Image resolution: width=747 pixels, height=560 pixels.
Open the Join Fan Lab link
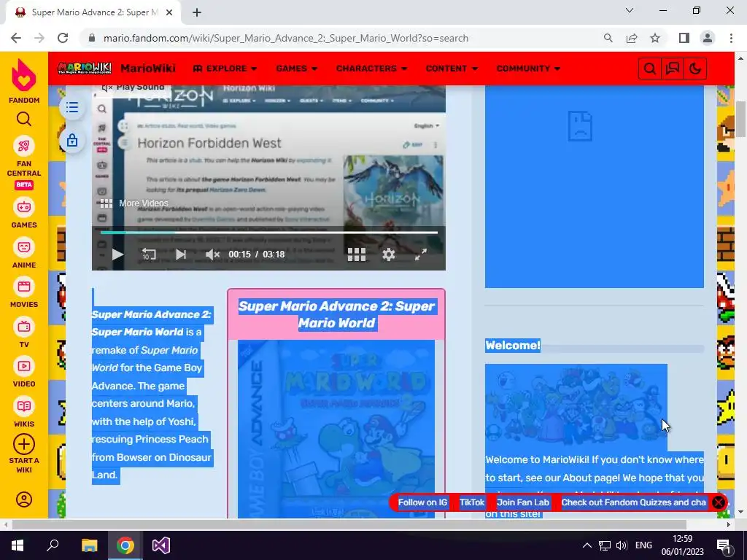tap(522, 502)
